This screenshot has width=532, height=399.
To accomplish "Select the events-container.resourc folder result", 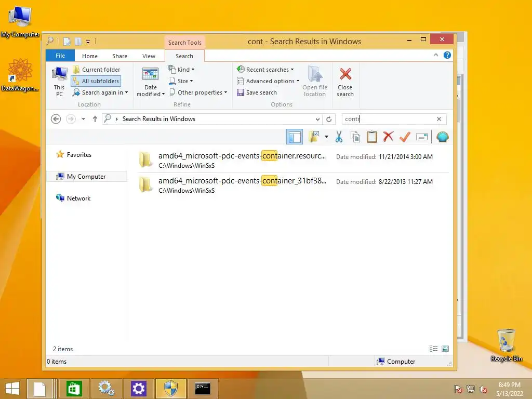I will pyautogui.click(x=294, y=160).
